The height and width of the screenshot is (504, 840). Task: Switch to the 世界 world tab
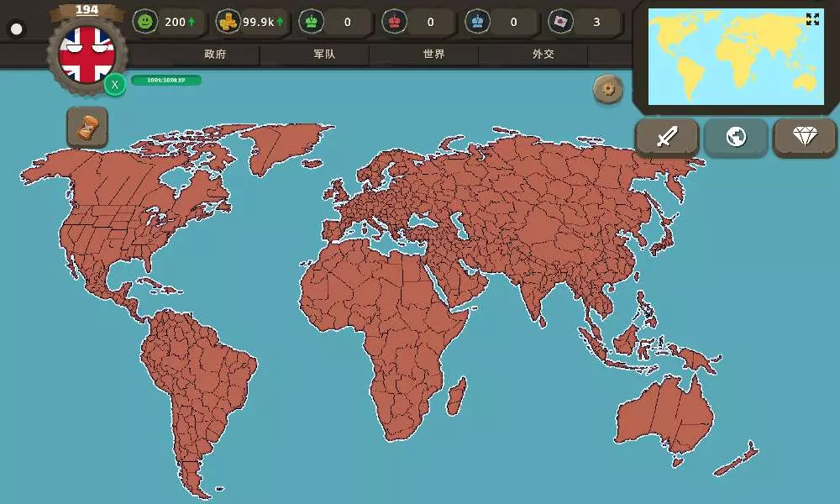pos(434,54)
